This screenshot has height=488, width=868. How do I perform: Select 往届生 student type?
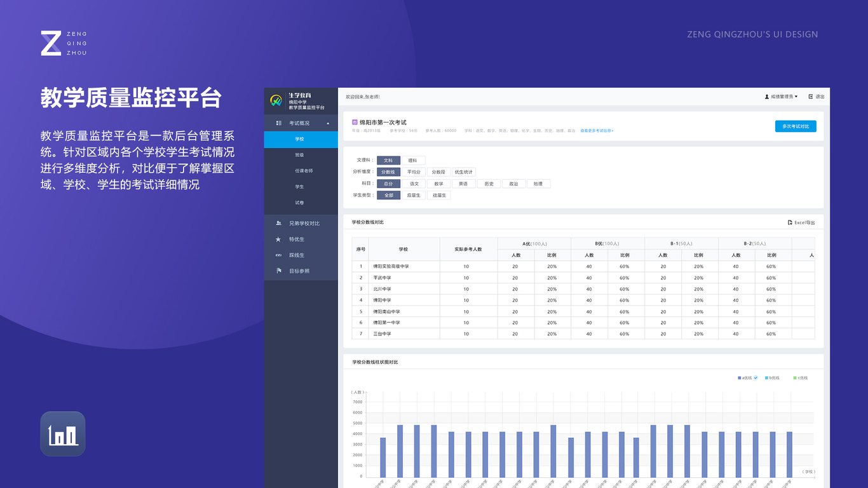tap(438, 195)
